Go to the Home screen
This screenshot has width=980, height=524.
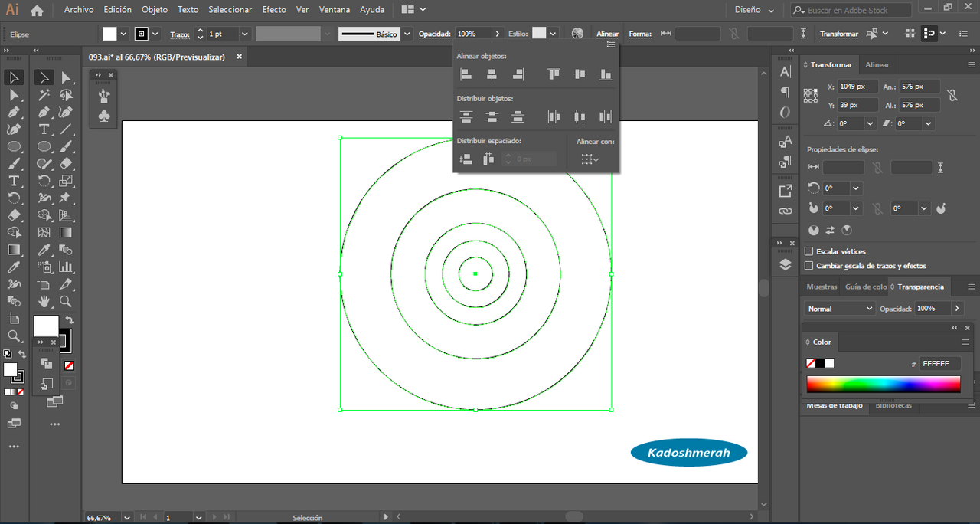pos(37,10)
